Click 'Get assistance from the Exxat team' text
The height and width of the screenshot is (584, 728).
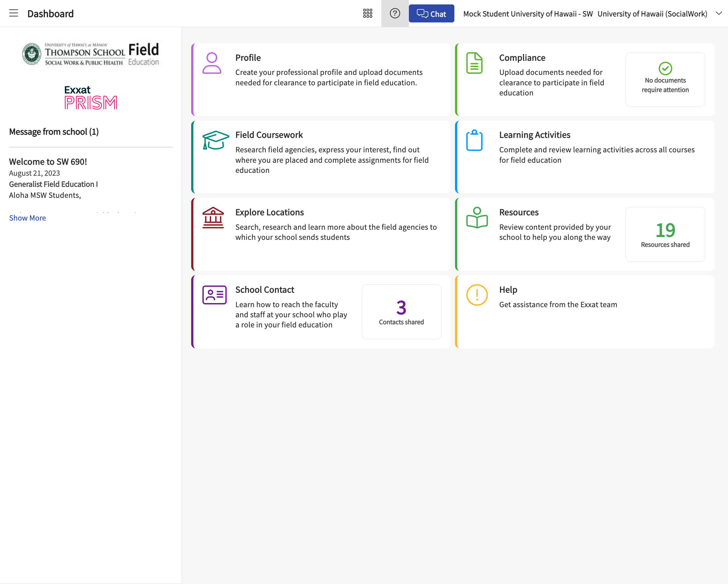pos(558,304)
